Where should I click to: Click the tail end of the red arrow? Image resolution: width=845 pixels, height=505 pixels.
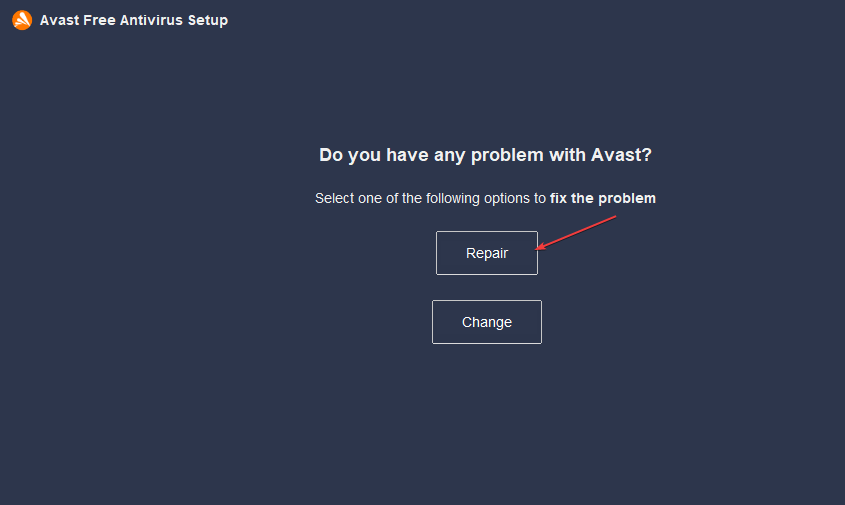click(x=615, y=217)
